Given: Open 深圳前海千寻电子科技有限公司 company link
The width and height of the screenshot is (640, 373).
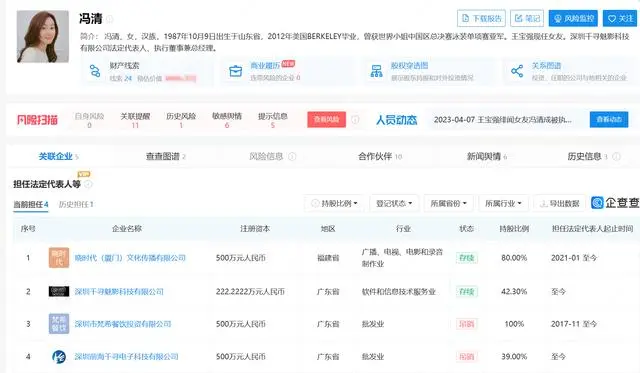Looking at the screenshot, I should click(x=126, y=357).
